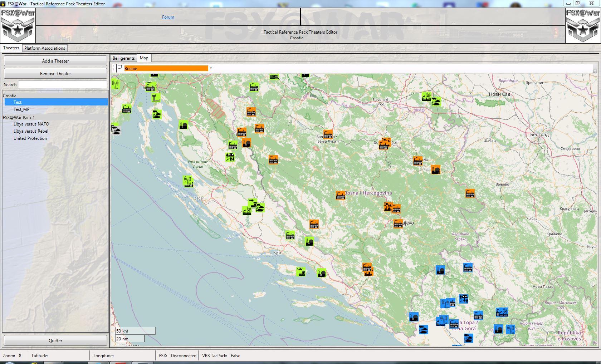The image size is (601, 364).
Task: Click the Remove Theater button
Action: click(x=55, y=74)
